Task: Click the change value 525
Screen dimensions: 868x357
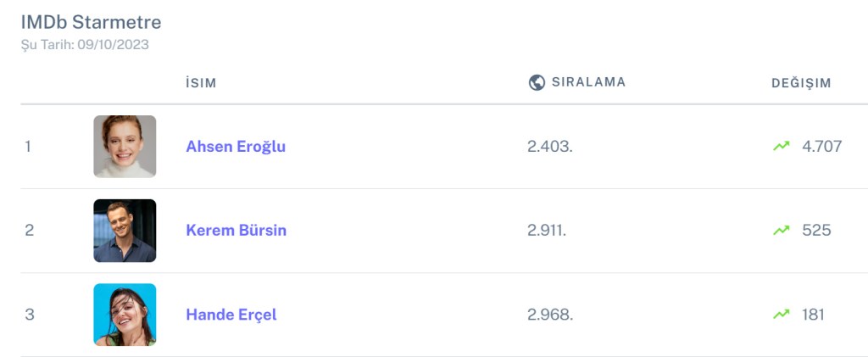Action: coord(816,230)
